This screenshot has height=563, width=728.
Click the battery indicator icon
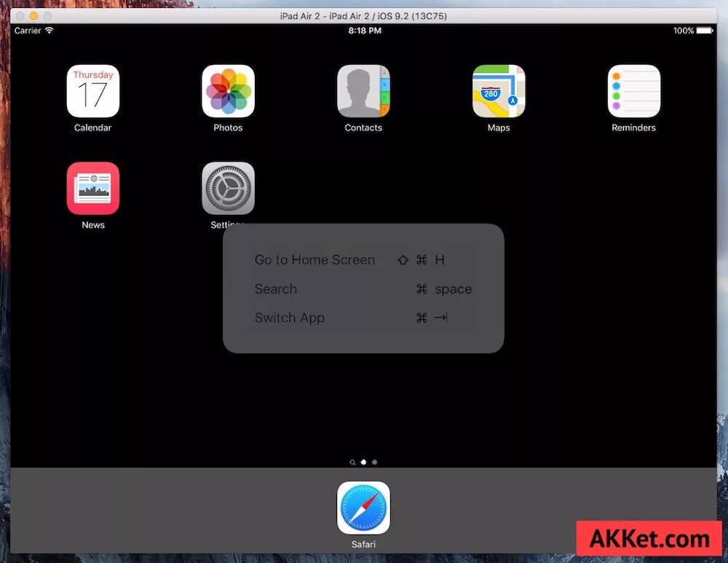click(704, 31)
